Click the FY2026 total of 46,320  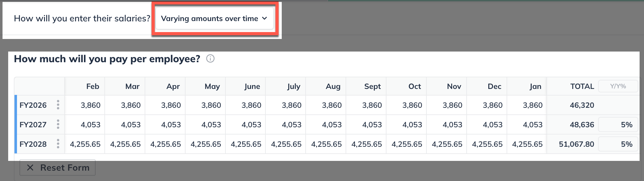coord(582,105)
